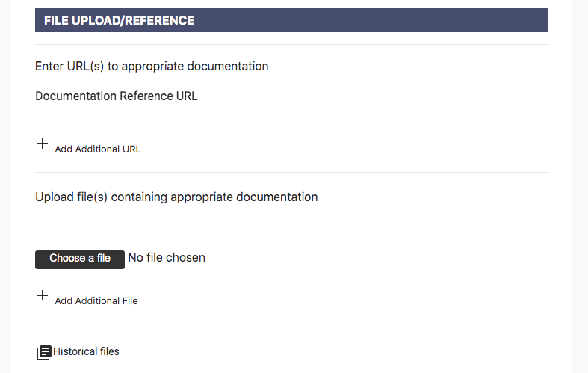This screenshot has height=373, width=588.
Task: Click the divider above the Upload file(s) heading
Action: (x=291, y=173)
